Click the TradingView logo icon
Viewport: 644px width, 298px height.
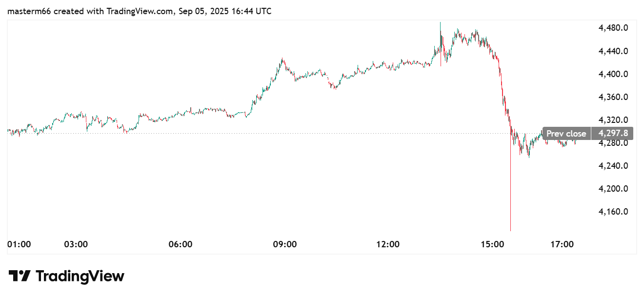[20, 277]
